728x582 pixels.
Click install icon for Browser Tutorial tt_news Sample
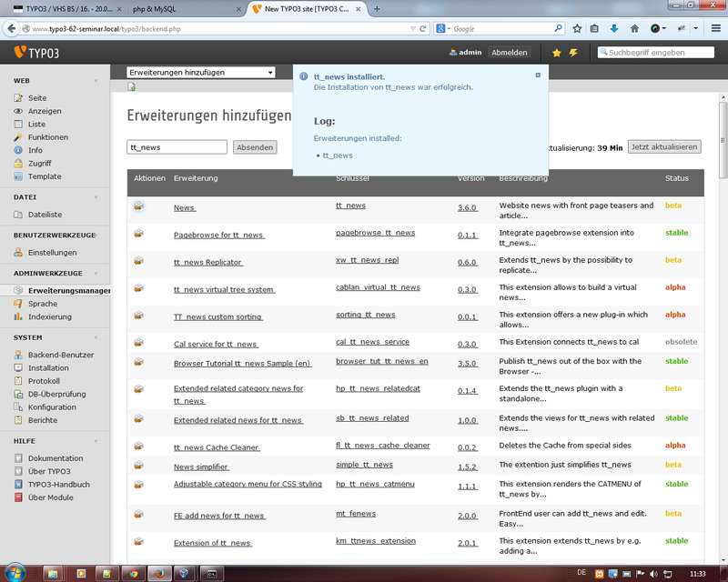(138, 362)
